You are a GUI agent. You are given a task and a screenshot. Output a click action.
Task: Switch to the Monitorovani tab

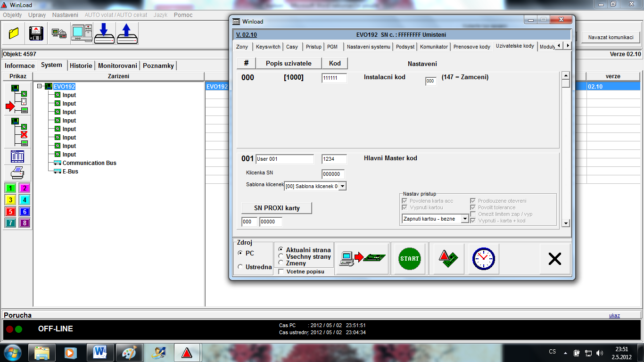(x=117, y=66)
